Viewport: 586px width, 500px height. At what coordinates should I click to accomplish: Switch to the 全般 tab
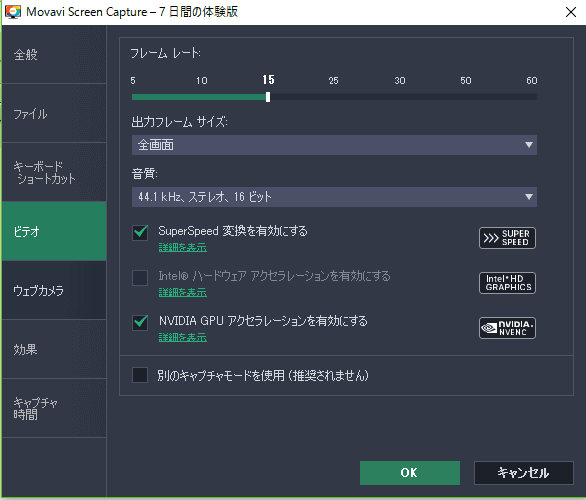pos(54,55)
